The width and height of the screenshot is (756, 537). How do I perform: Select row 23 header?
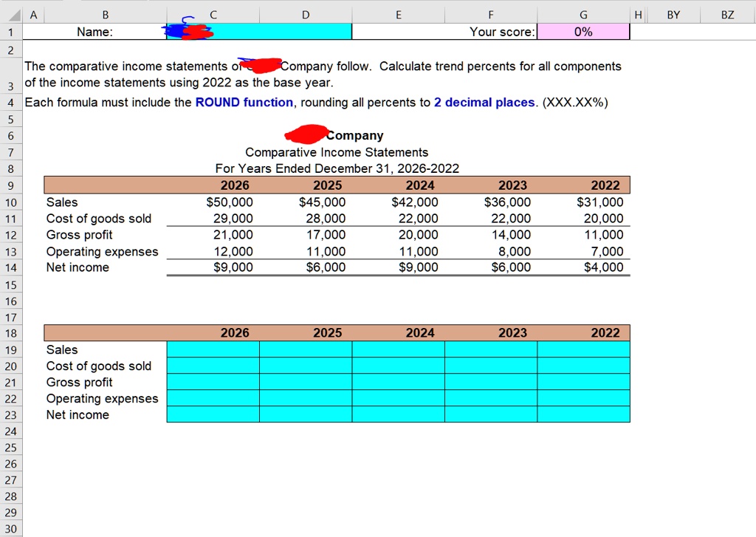click(11, 415)
